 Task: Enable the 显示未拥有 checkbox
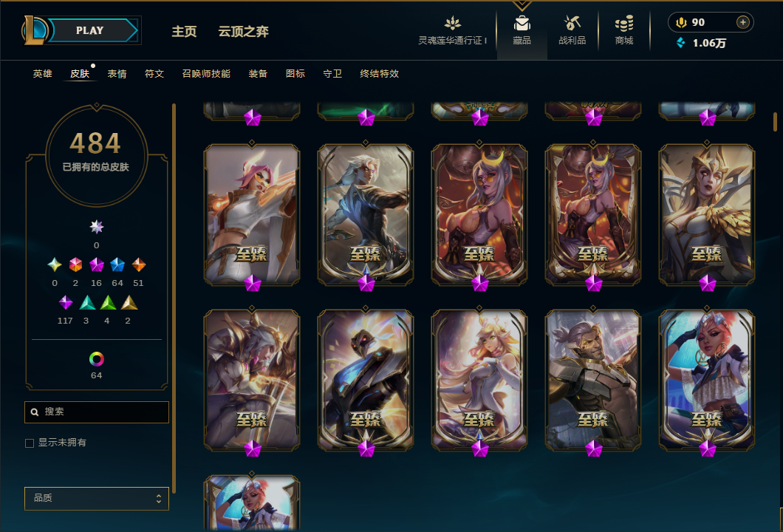coord(30,443)
